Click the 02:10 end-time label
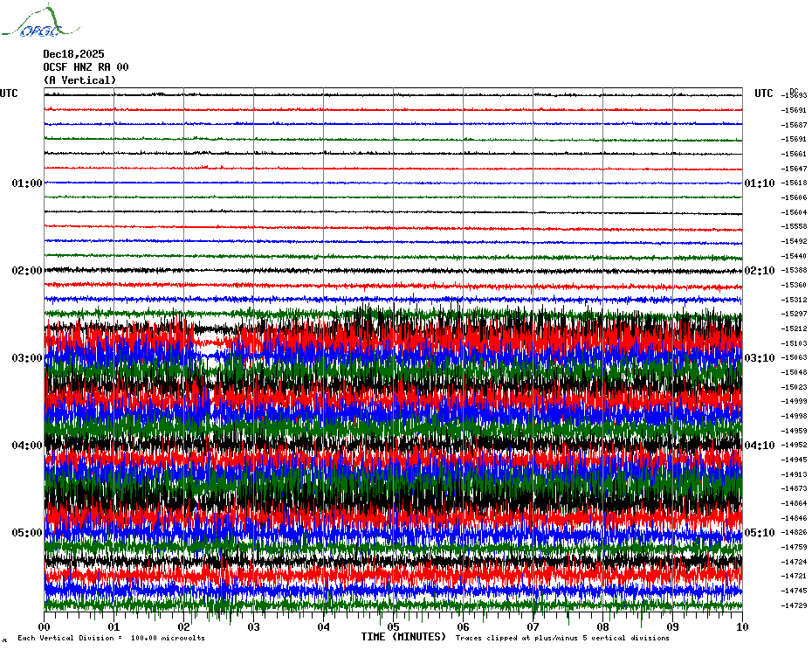 pos(760,271)
